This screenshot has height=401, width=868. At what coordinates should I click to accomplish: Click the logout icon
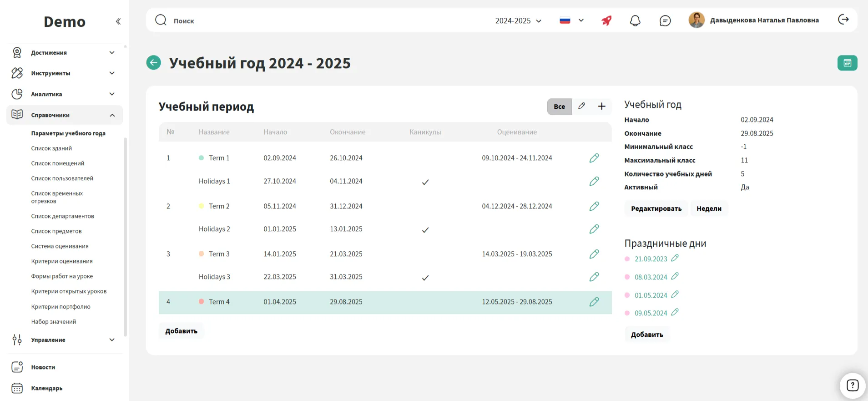[843, 20]
